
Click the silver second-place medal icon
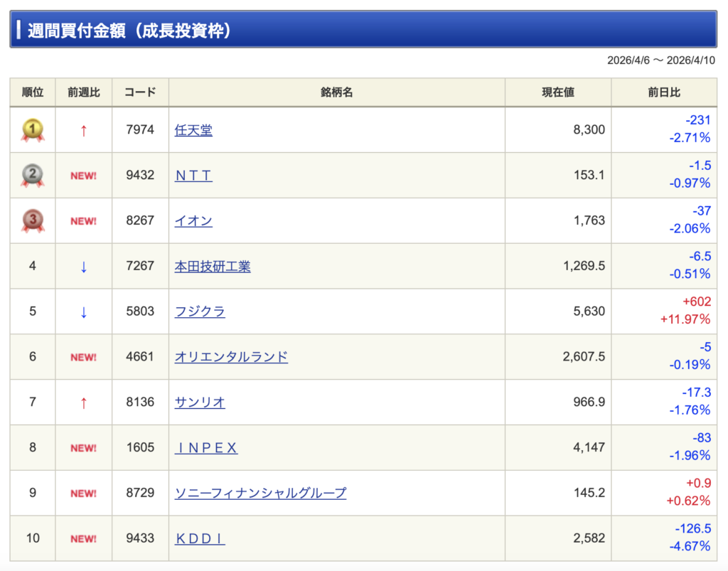coord(33,176)
